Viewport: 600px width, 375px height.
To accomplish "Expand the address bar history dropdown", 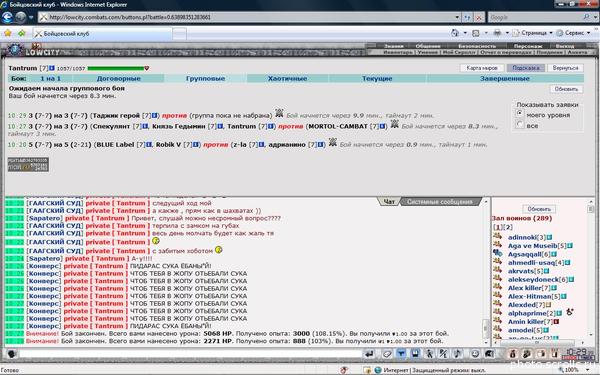I will [x=457, y=17].
